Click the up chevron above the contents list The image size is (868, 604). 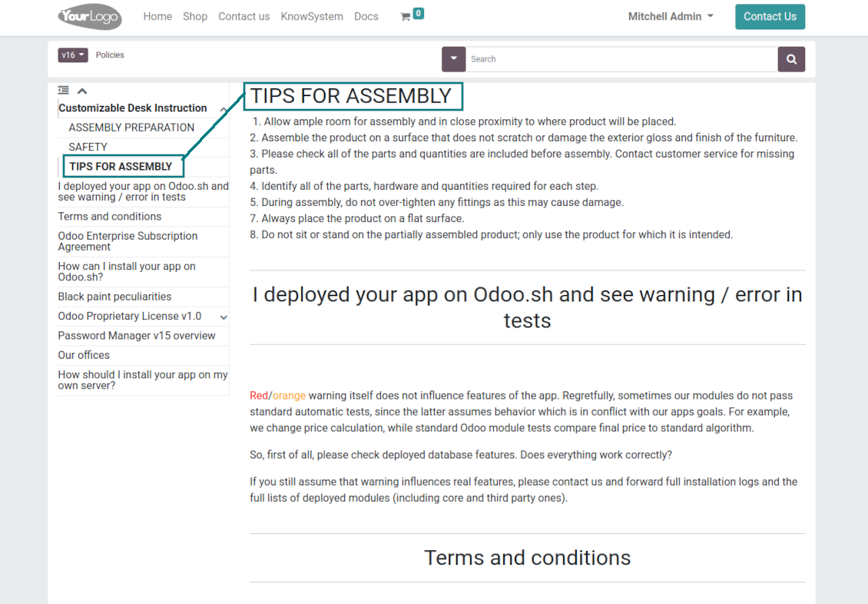pos(82,91)
